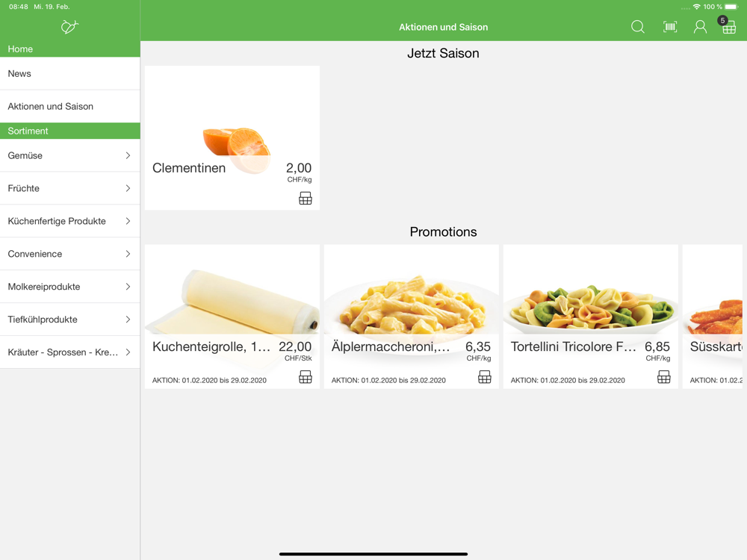Open the search magnifier icon
The width and height of the screenshot is (747, 560).
click(637, 27)
